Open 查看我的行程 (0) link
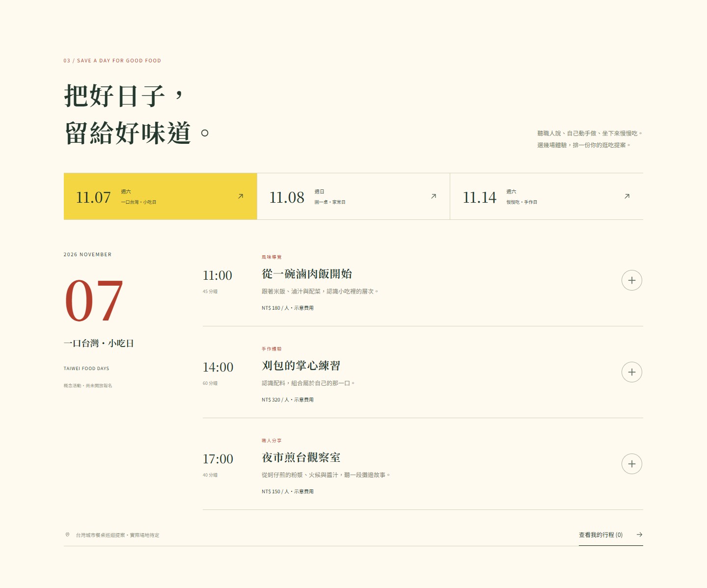 pyautogui.click(x=611, y=535)
